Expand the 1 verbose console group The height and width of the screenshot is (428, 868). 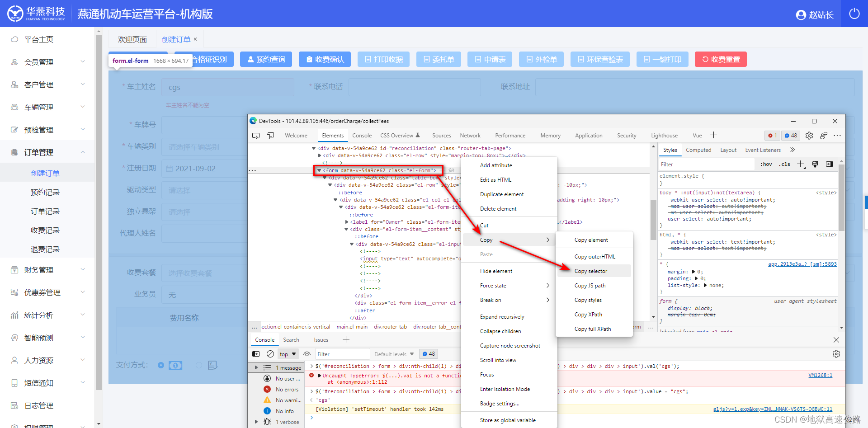coord(256,422)
